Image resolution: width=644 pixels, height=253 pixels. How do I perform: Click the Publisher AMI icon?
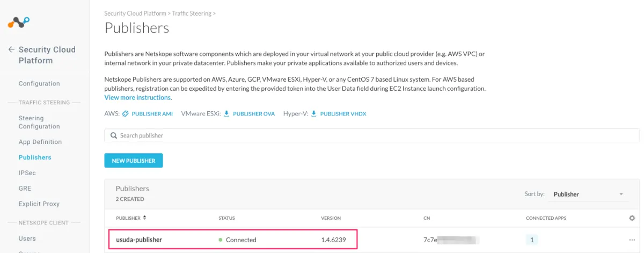[126, 114]
